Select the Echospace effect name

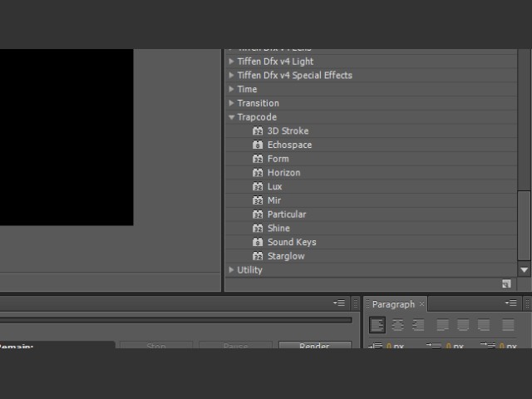pos(289,145)
